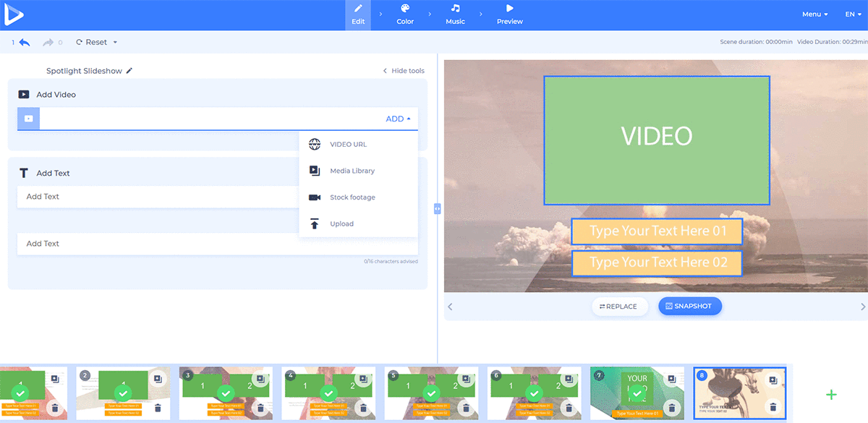The image size is (868, 423).
Task: Expand the Menu dropdown
Action: pyautogui.click(x=814, y=14)
